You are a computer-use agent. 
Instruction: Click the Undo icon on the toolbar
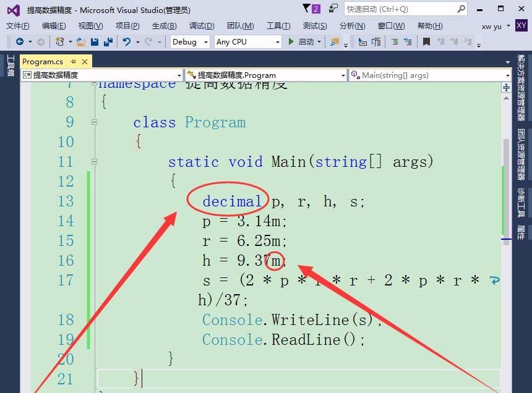coord(127,41)
